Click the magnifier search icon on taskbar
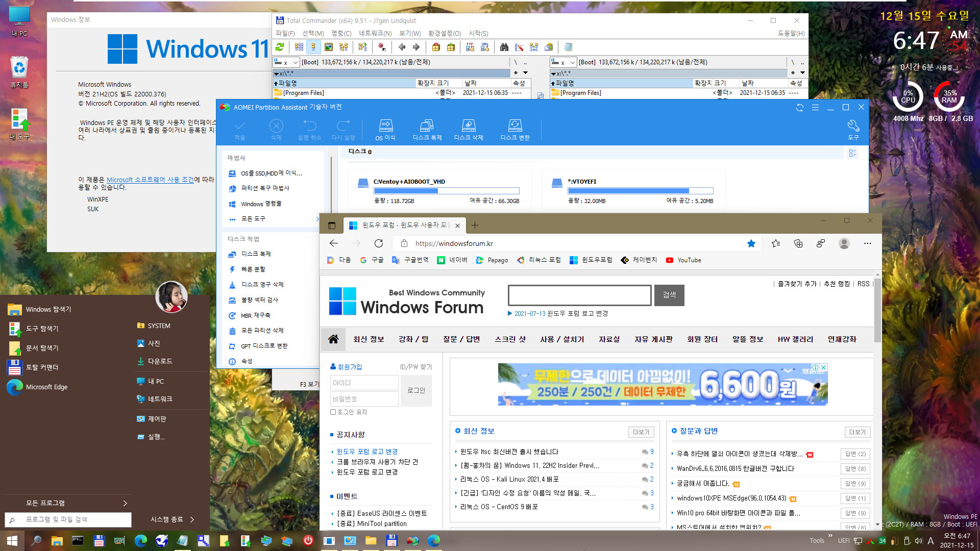This screenshot has width=980, height=551. coord(36,540)
